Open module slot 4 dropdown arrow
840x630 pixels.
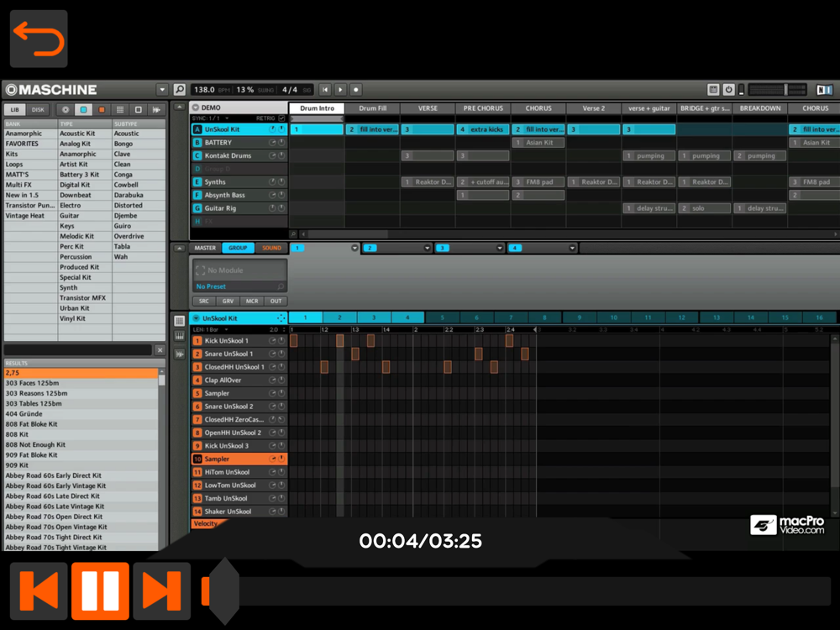(x=572, y=248)
